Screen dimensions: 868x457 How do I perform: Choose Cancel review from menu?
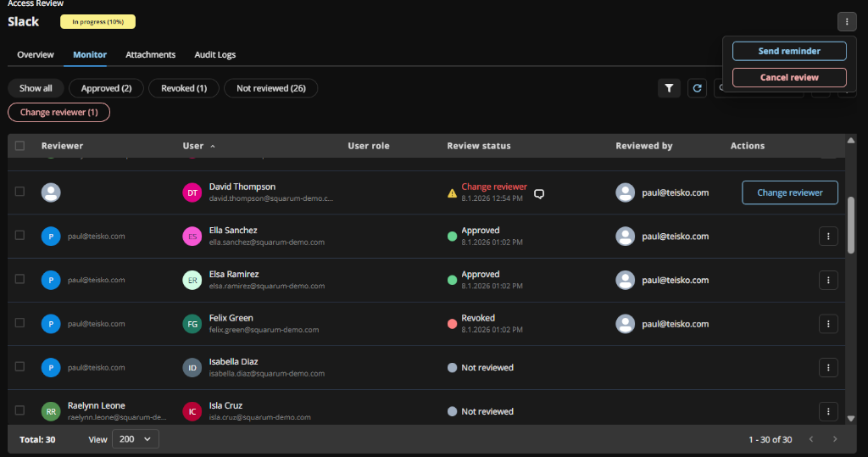pos(789,77)
